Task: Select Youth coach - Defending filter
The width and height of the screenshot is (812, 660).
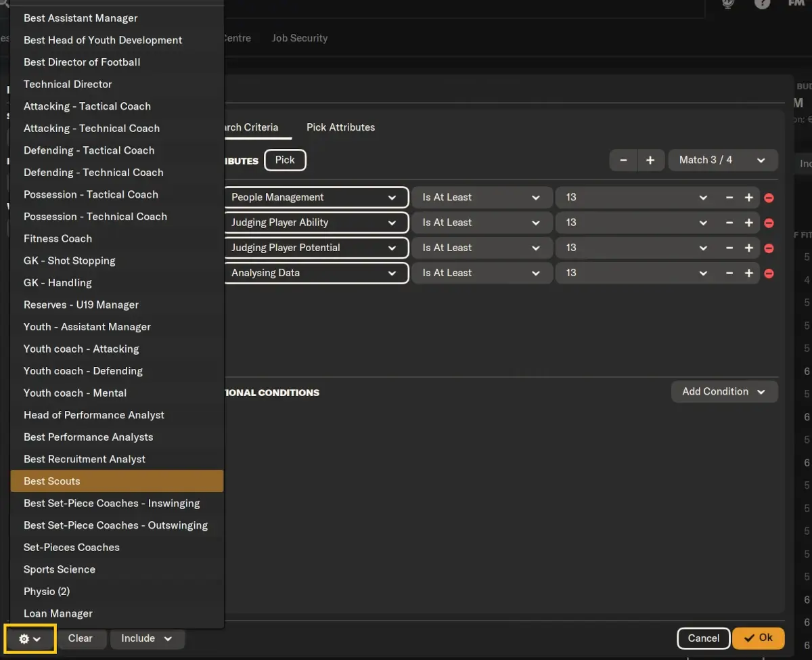Action: coord(117,371)
